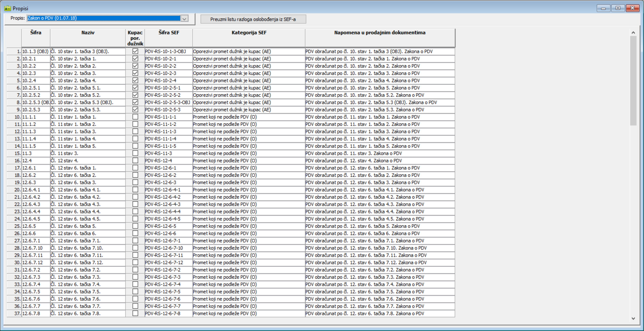Screen dimensions: 644x331
Task: Open the Propis dropdown arrow
Action: click(184, 18)
